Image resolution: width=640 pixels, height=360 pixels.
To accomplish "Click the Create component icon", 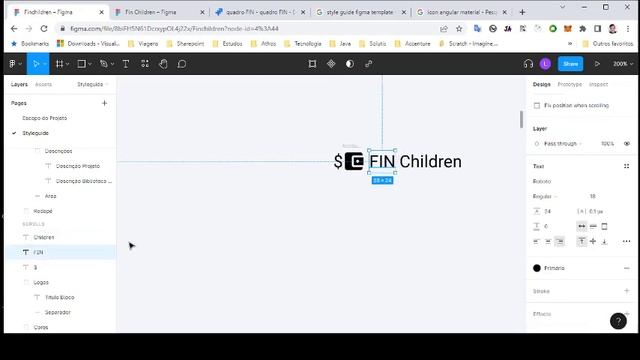I will [x=331, y=64].
